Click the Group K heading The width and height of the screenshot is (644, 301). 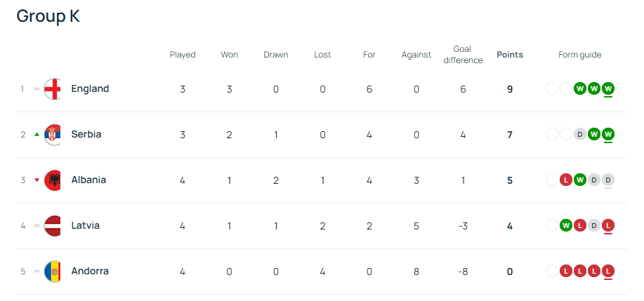48,16
